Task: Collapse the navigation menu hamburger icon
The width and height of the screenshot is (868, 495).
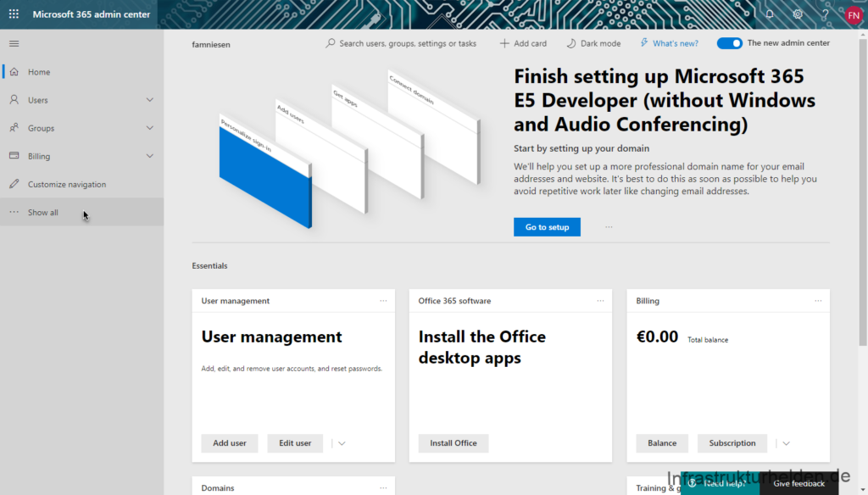Action: point(14,44)
